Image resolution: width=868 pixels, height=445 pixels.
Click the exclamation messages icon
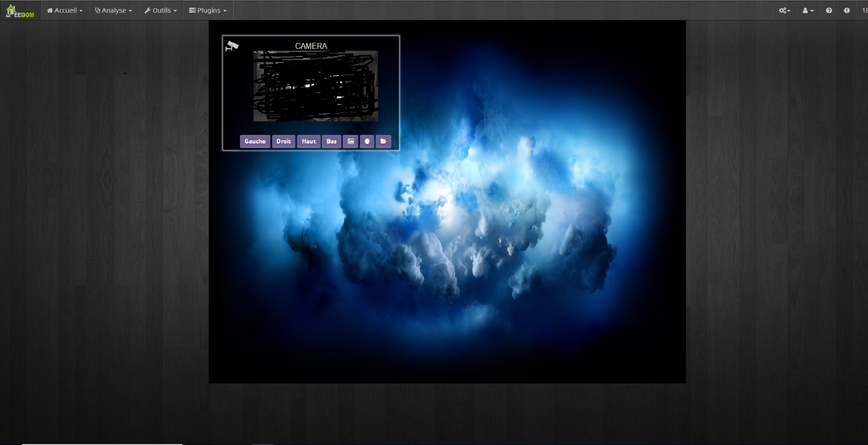tap(847, 10)
